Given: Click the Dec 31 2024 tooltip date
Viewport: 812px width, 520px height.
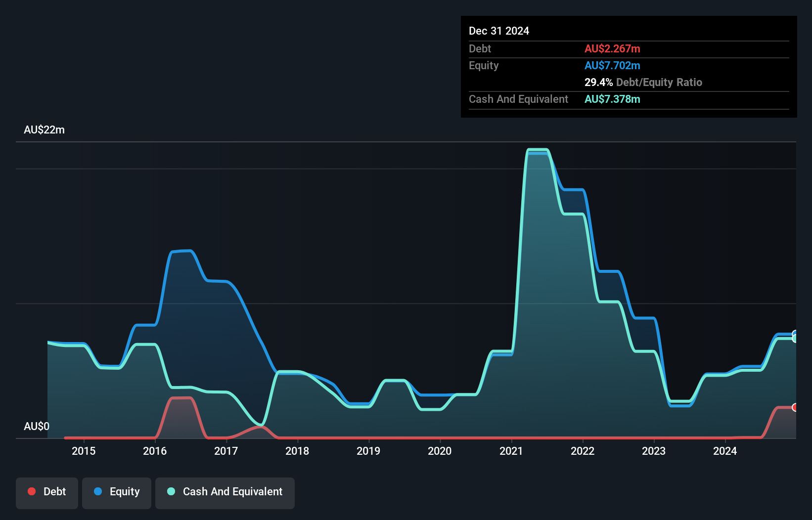Looking at the screenshot, I should point(499,31).
